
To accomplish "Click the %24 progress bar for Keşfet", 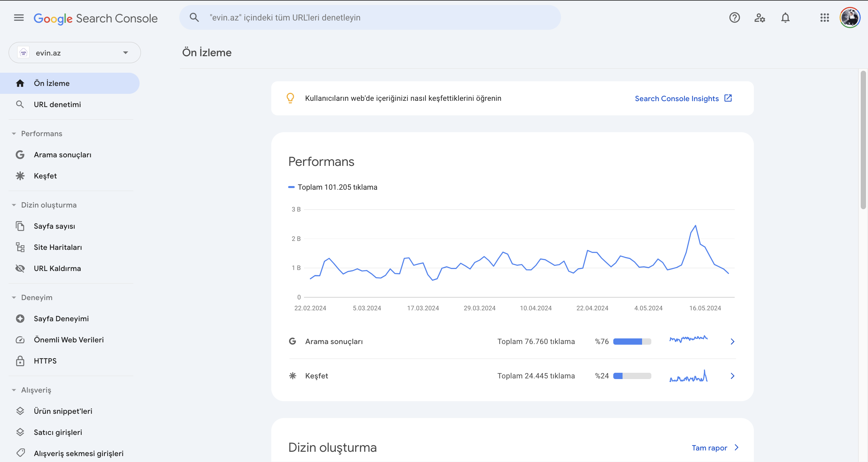I will [x=632, y=376].
